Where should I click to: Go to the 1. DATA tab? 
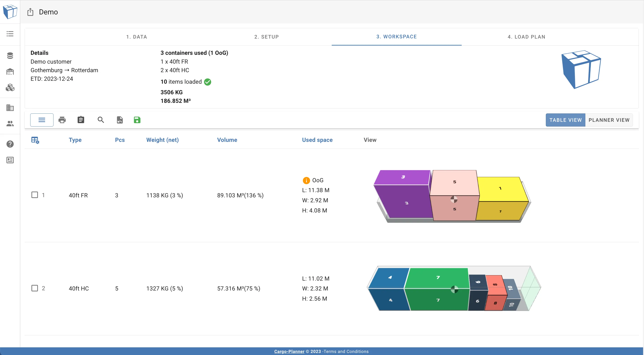point(137,37)
